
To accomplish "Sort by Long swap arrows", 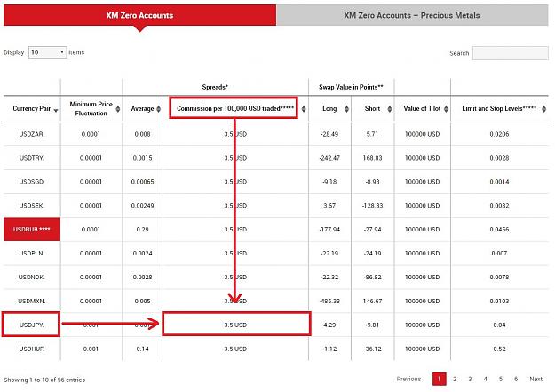I will 346,109.
